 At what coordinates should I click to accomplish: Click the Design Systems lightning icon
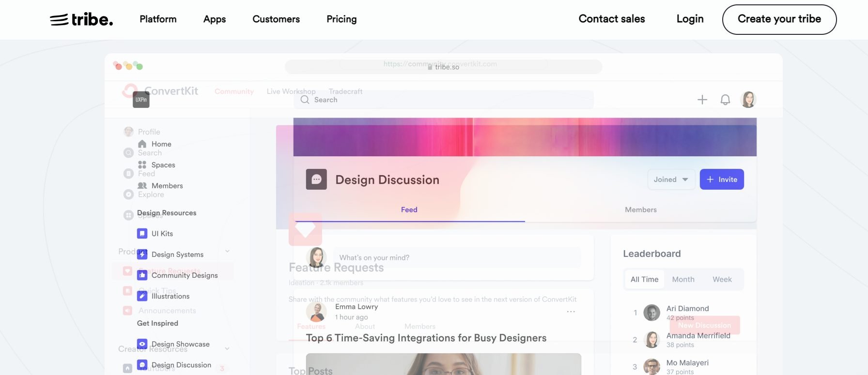pos(142,255)
